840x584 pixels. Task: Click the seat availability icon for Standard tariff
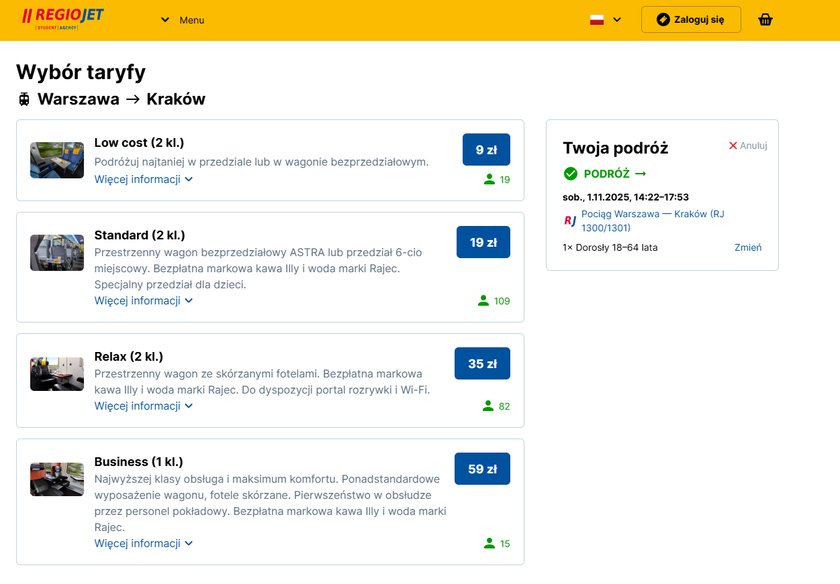[x=484, y=301]
